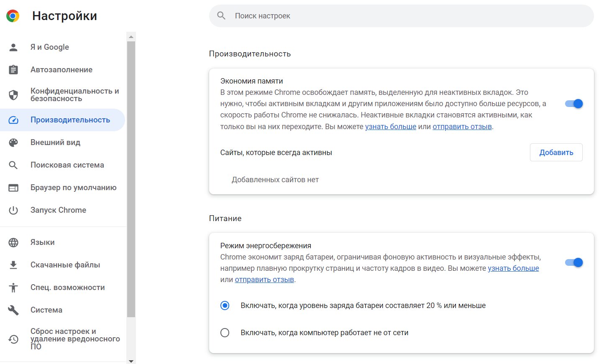Image resolution: width=609 pixels, height=364 pixels.
Task: Click the speedometer icon for Производительность
Action: coord(13,120)
